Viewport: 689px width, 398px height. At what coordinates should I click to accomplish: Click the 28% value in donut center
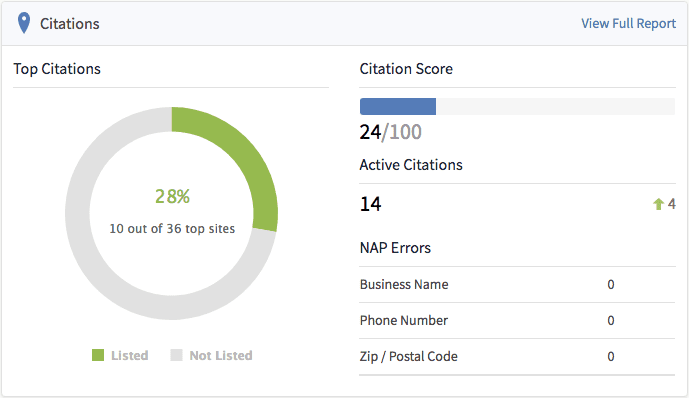pos(172,196)
